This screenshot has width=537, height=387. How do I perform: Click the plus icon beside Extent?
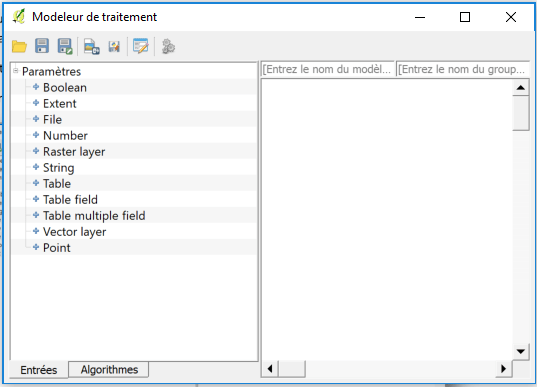(x=36, y=103)
